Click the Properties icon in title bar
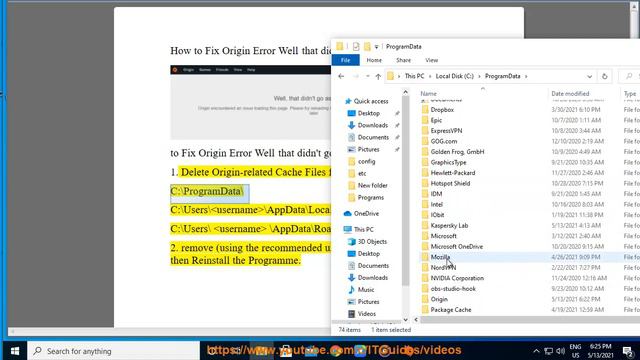640x360 pixels. (x=356, y=47)
